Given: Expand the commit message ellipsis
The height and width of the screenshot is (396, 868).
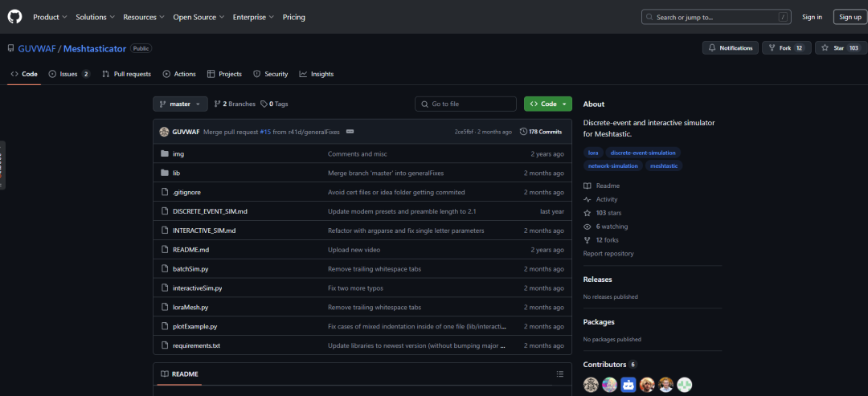Looking at the screenshot, I should (350, 132).
